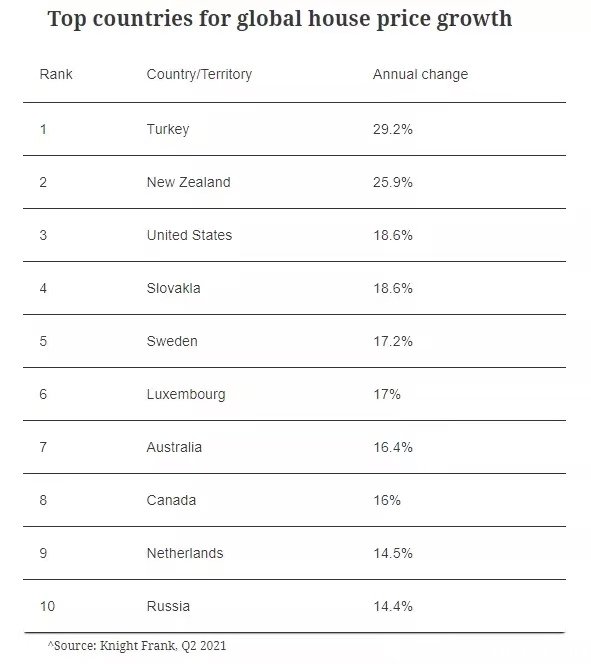This screenshot has width=591, height=664.
Task: Click the Slovakia country name
Action: [x=173, y=288]
